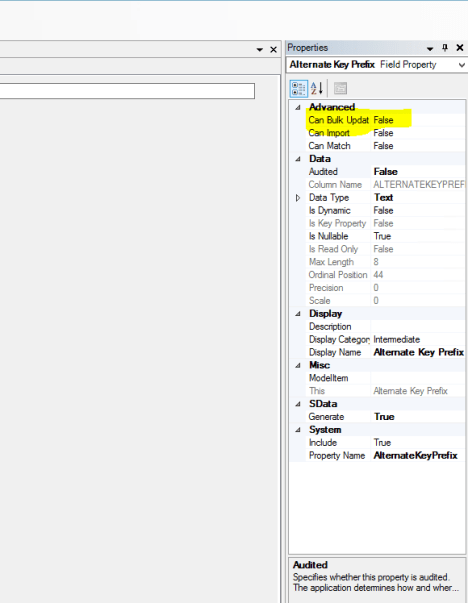Select the Generate True value
Image resolution: width=468 pixels, height=603 pixels.
(x=418, y=416)
